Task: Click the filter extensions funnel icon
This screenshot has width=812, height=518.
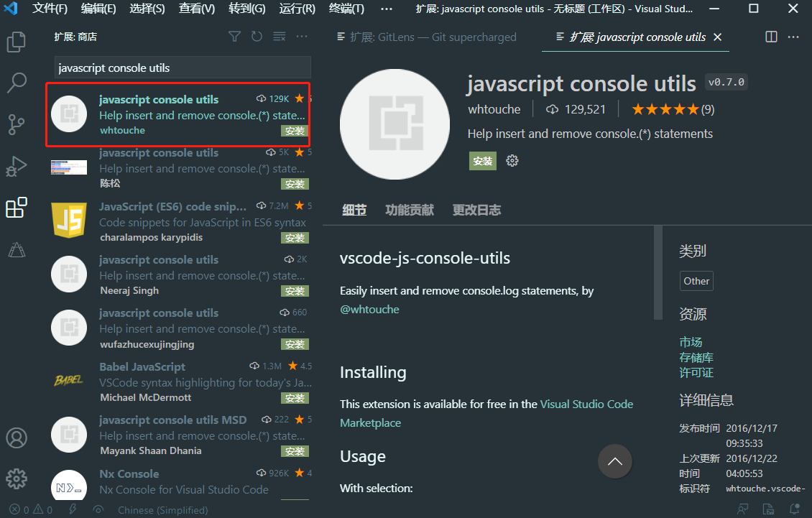Action: 234,36
